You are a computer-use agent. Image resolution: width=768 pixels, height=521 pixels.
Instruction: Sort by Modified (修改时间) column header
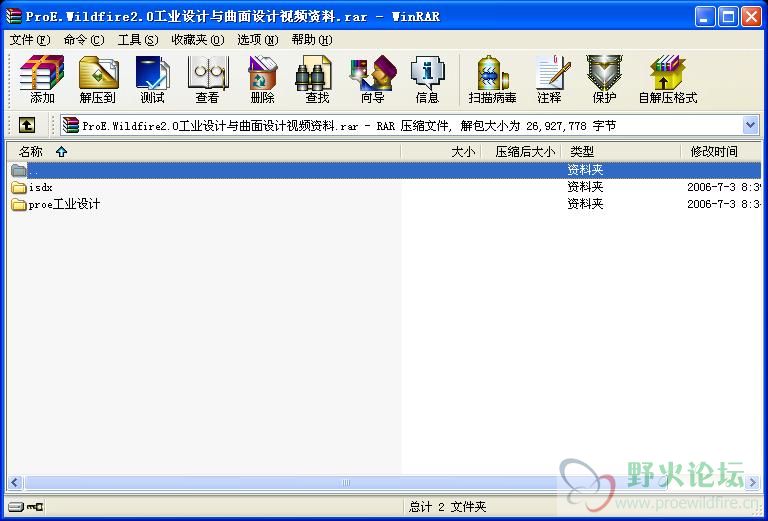[x=721, y=152]
